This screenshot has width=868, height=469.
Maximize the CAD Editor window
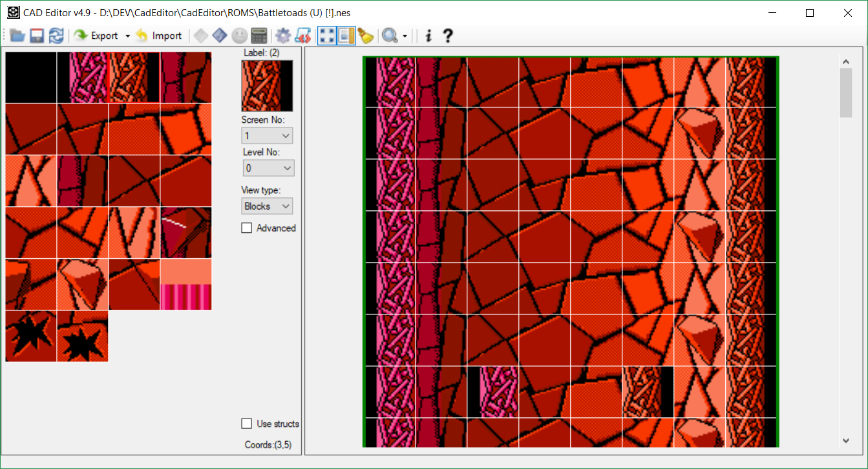(x=810, y=13)
